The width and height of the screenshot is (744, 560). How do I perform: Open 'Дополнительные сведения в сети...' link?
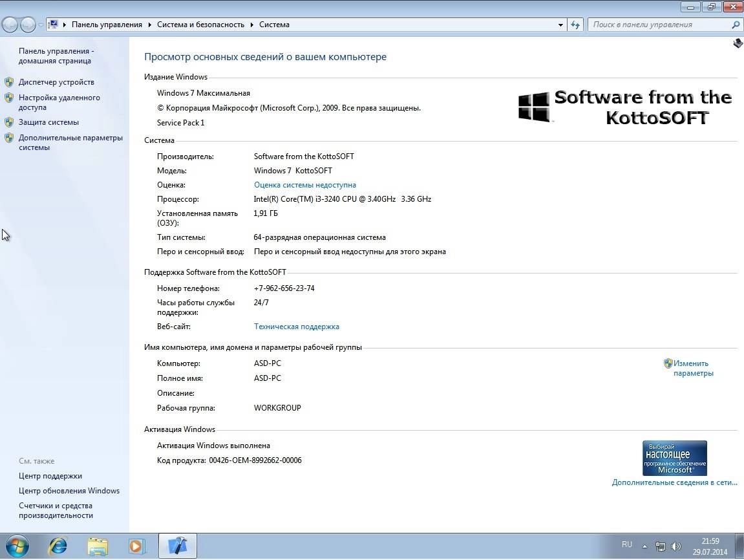[x=674, y=482]
